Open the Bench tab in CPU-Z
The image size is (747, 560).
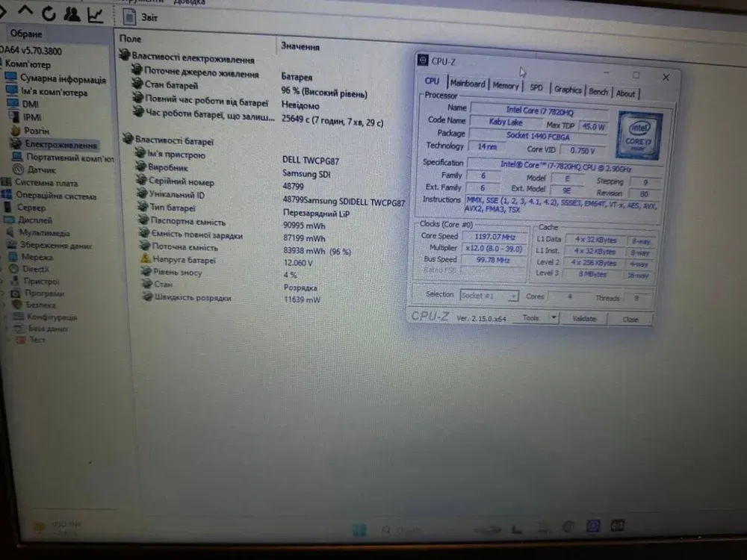point(598,91)
